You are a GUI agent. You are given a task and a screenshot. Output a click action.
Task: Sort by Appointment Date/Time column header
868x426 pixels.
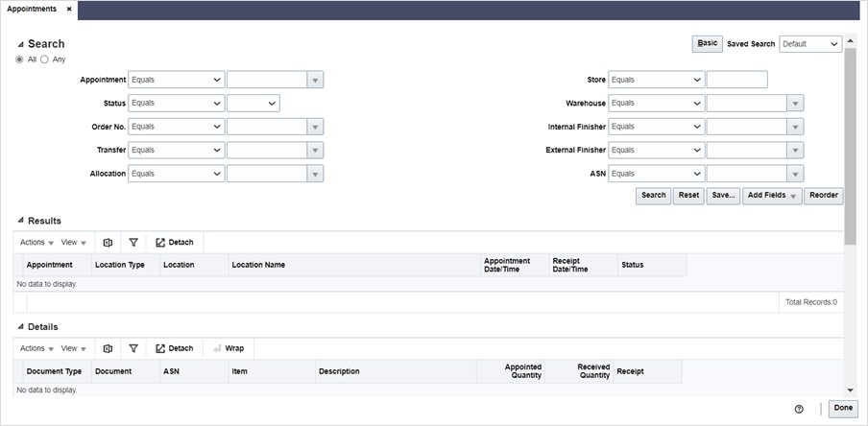point(515,265)
